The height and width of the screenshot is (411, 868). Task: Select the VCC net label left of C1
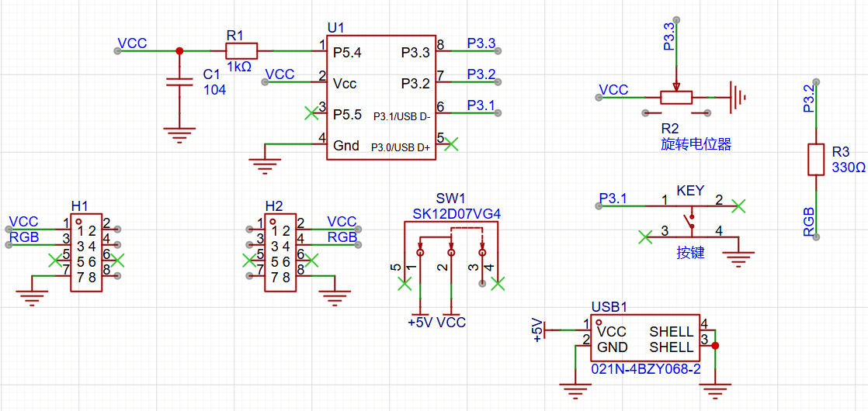point(132,43)
